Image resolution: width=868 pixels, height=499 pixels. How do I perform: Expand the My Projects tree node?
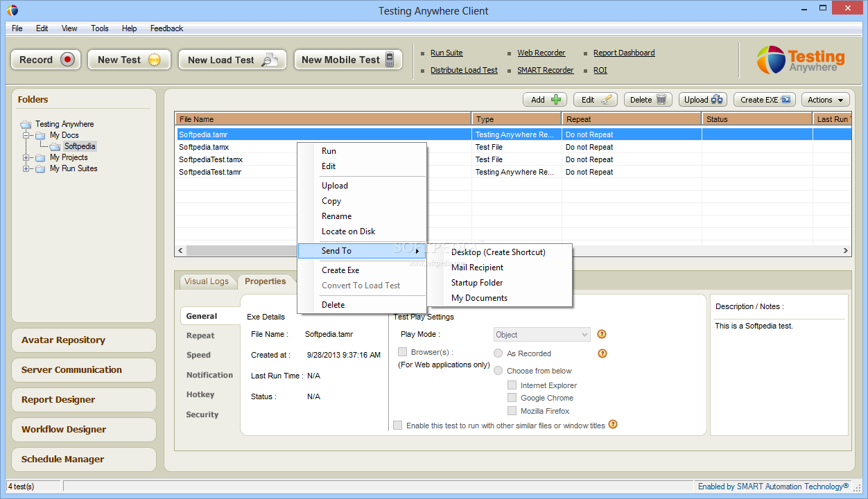[x=26, y=157]
